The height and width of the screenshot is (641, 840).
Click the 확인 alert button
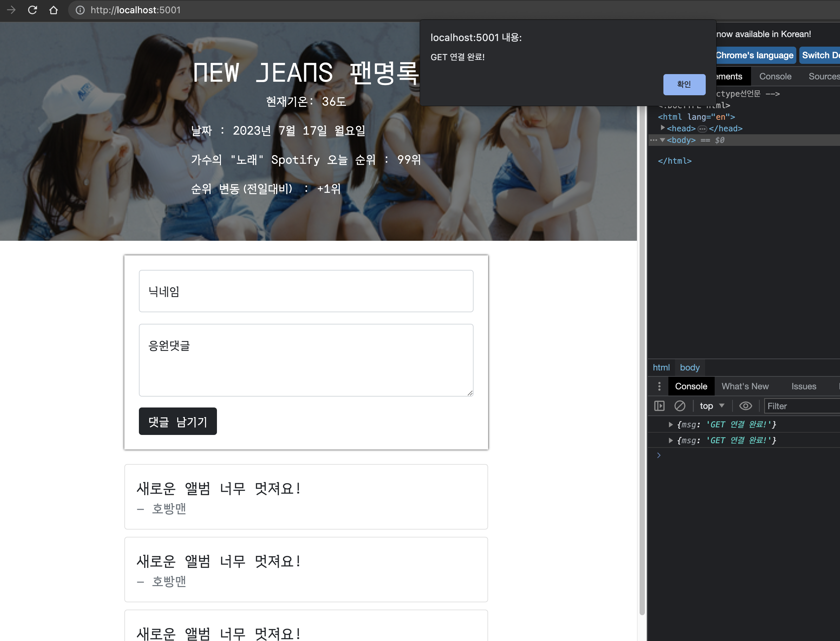pyautogui.click(x=684, y=84)
